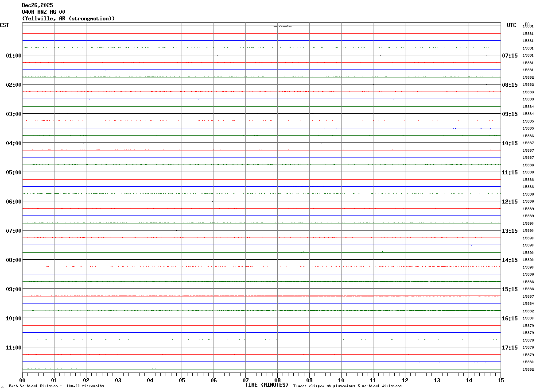Select the 02:00 CST time label
The width and height of the screenshot is (536, 392).
click(14, 85)
